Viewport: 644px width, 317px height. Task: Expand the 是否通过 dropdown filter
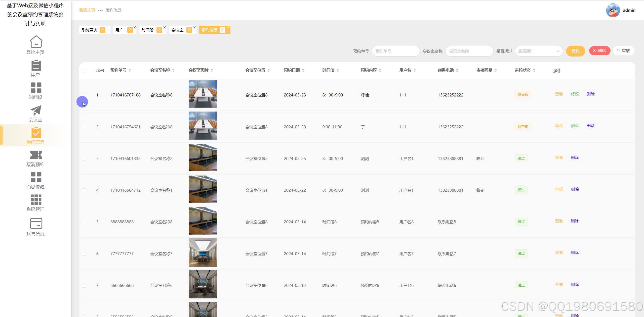coord(539,51)
